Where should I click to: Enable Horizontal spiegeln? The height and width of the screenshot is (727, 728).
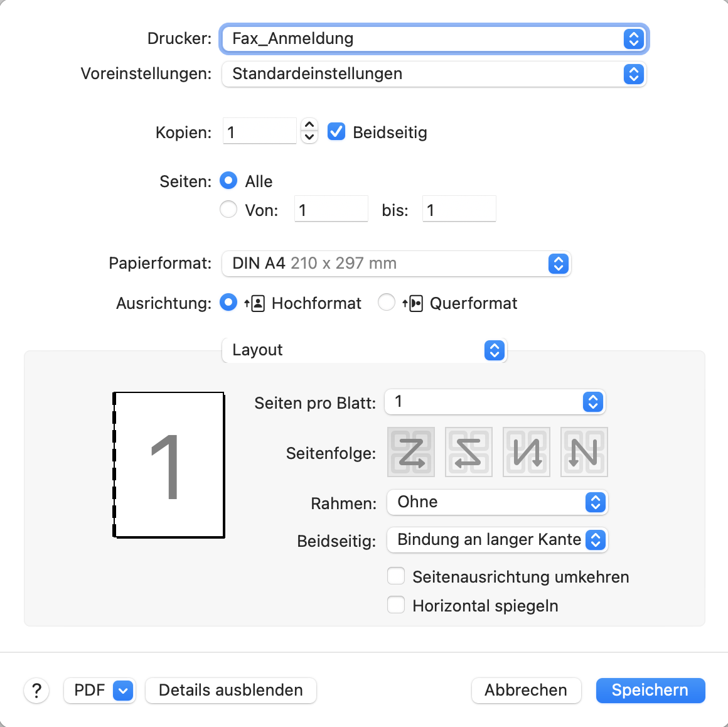click(396, 605)
